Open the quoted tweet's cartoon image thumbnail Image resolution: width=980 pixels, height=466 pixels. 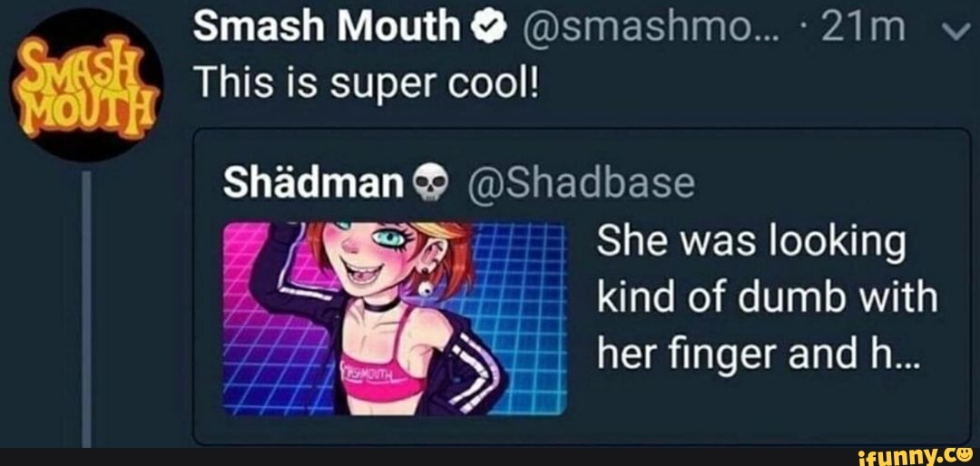(395, 318)
